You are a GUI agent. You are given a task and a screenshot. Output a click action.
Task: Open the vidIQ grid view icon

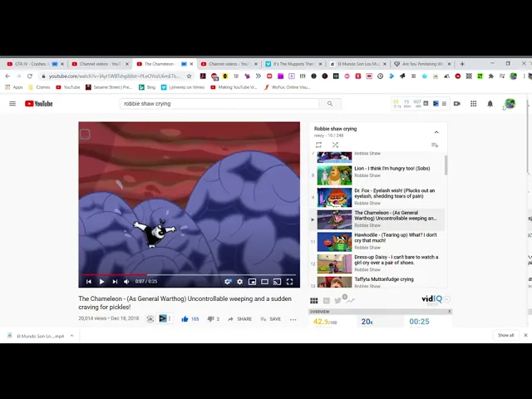pos(314,301)
